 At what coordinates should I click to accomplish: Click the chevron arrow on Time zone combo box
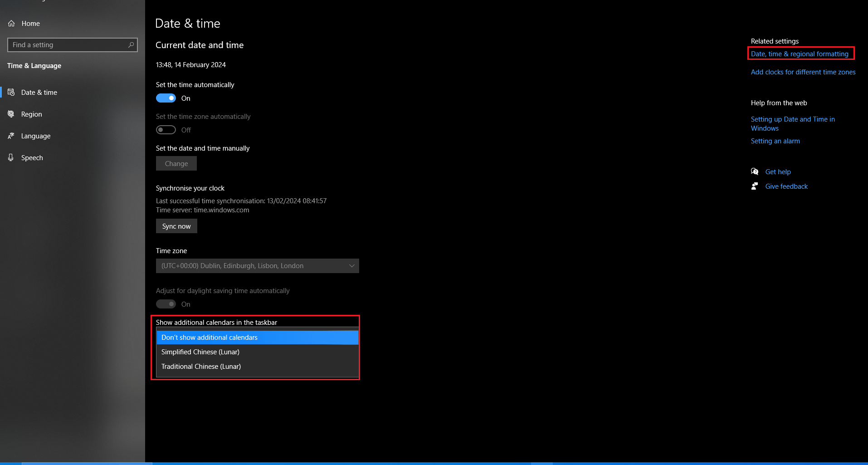(x=351, y=266)
